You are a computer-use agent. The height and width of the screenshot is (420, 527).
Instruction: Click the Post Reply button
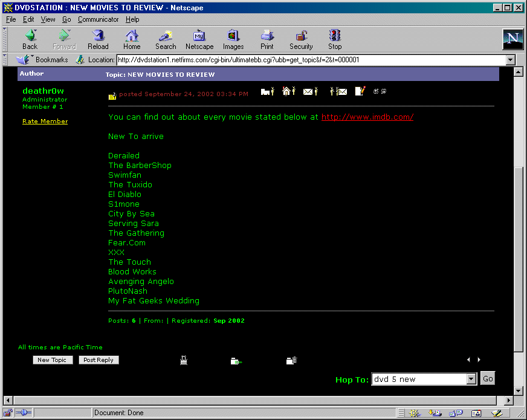pyautogui.click(x=99, y=360)
